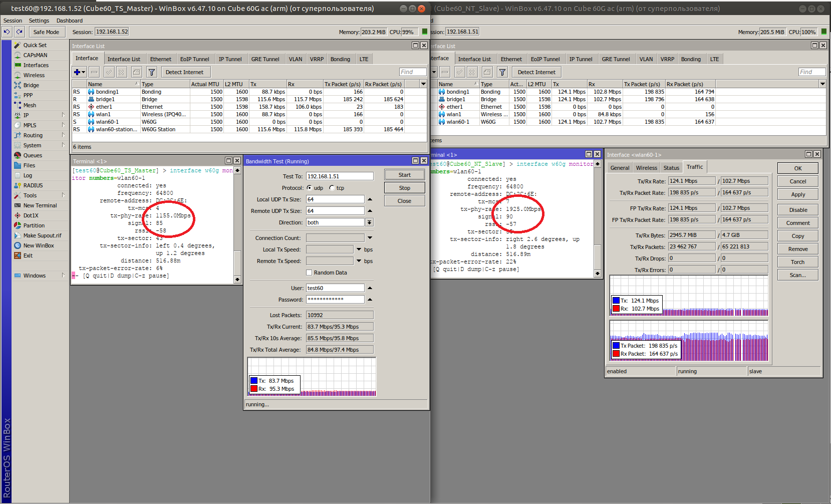Toggle the Random Data checkbox

pos(309,273)
